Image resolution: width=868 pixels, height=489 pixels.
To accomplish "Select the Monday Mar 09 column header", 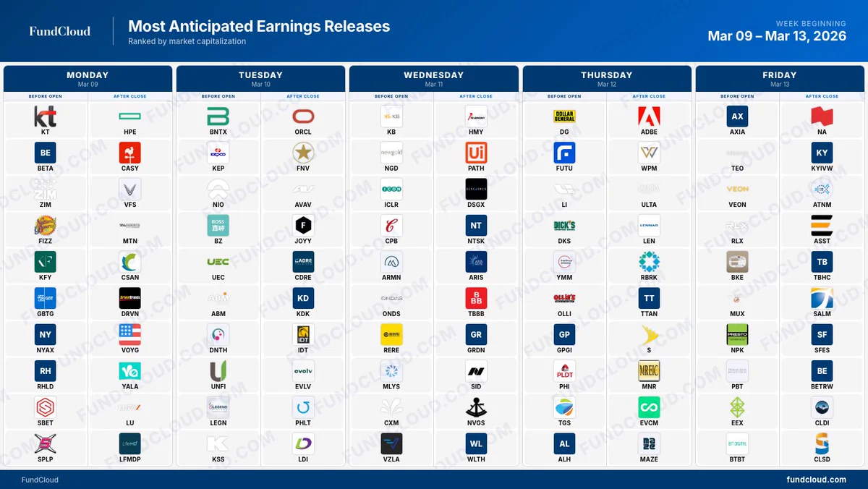I will pyautogui.click(x=88, y=79).
